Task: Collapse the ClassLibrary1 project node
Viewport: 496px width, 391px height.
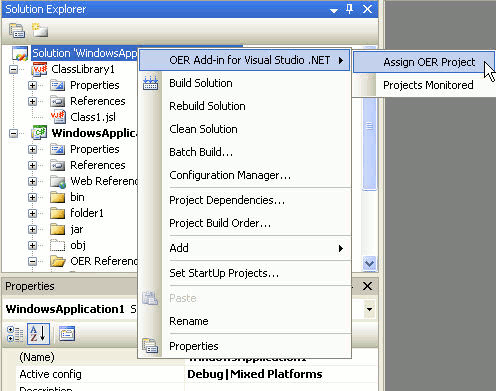Action: (14, 69)
